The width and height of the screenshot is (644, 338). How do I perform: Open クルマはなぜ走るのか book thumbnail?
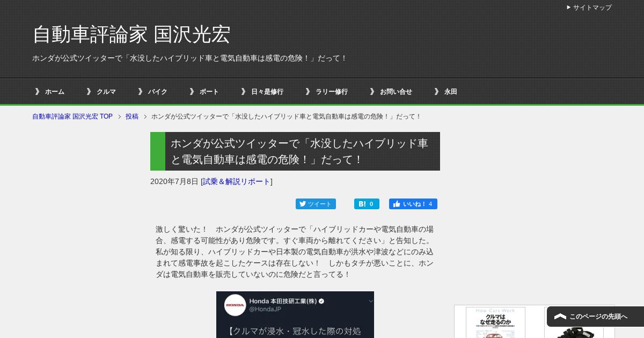pyautogui.click(x=495, y=322)
